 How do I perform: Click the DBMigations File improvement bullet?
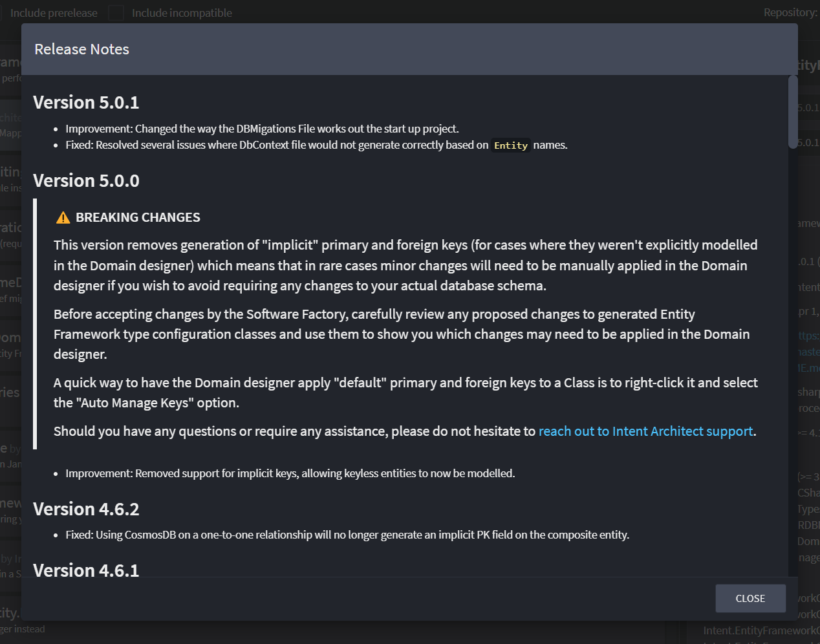point(262,129)
